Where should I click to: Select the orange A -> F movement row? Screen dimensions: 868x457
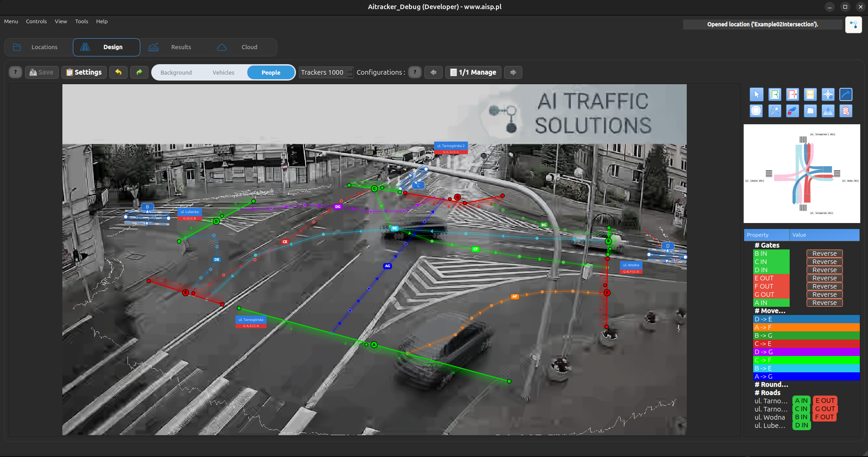pos(806,327)
